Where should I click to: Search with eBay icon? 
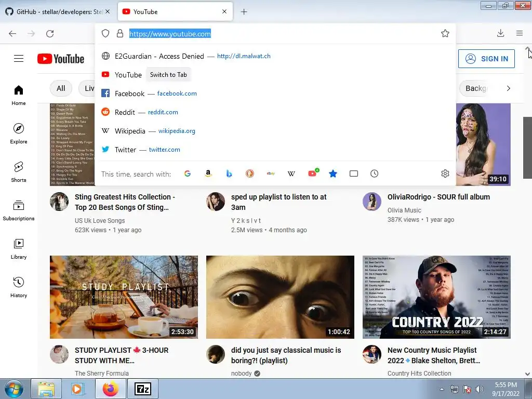[271, 174]
